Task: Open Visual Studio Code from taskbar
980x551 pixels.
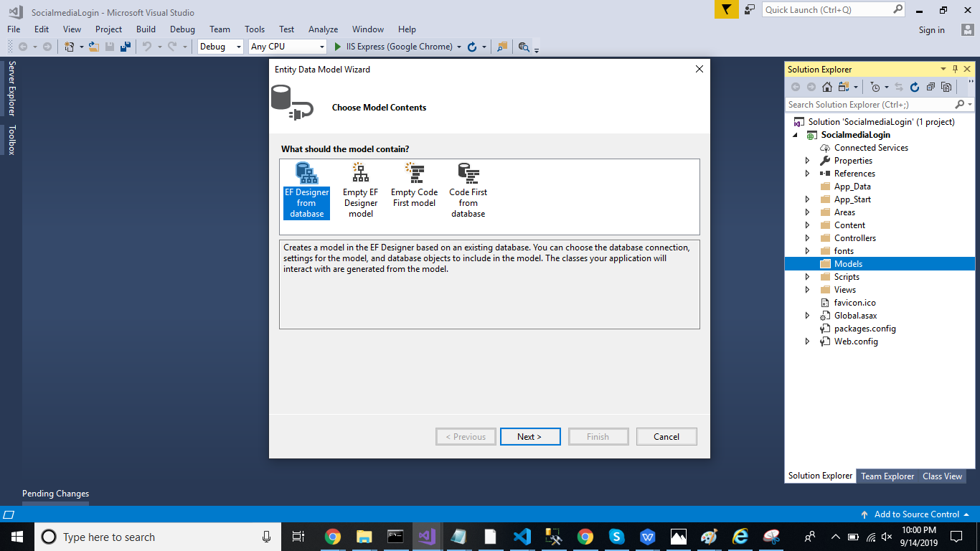Action: (522, 537)
